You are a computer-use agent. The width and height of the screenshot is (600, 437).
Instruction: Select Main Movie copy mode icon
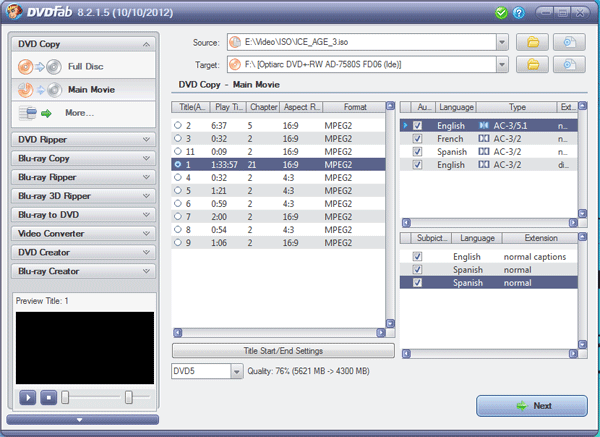point(39,90)
